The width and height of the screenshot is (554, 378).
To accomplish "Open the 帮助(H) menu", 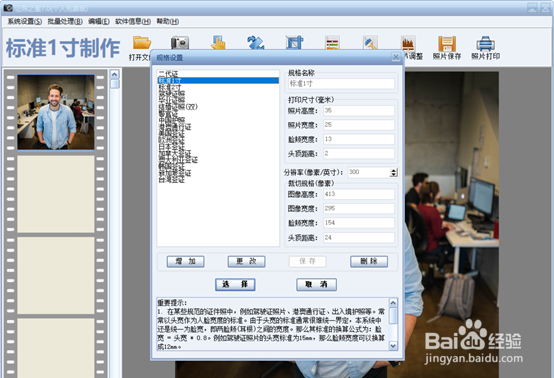I will (x=168, y=22).
